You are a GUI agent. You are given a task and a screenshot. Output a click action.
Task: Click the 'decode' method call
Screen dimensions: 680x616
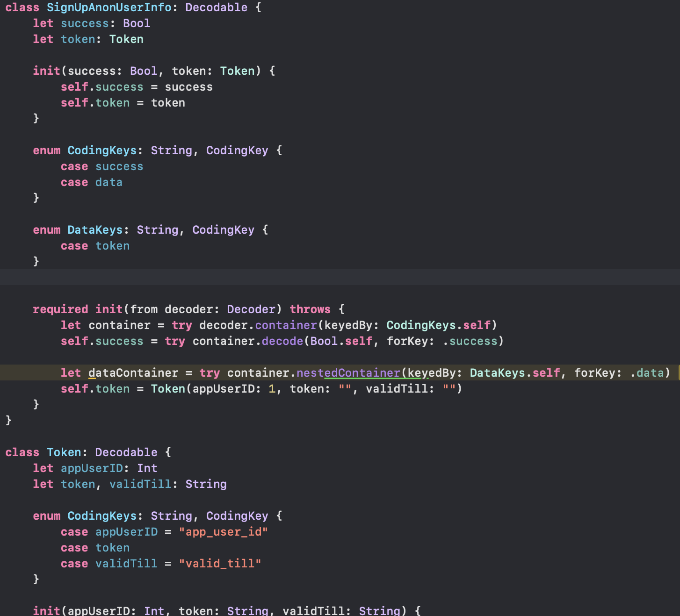coord(282,341)
